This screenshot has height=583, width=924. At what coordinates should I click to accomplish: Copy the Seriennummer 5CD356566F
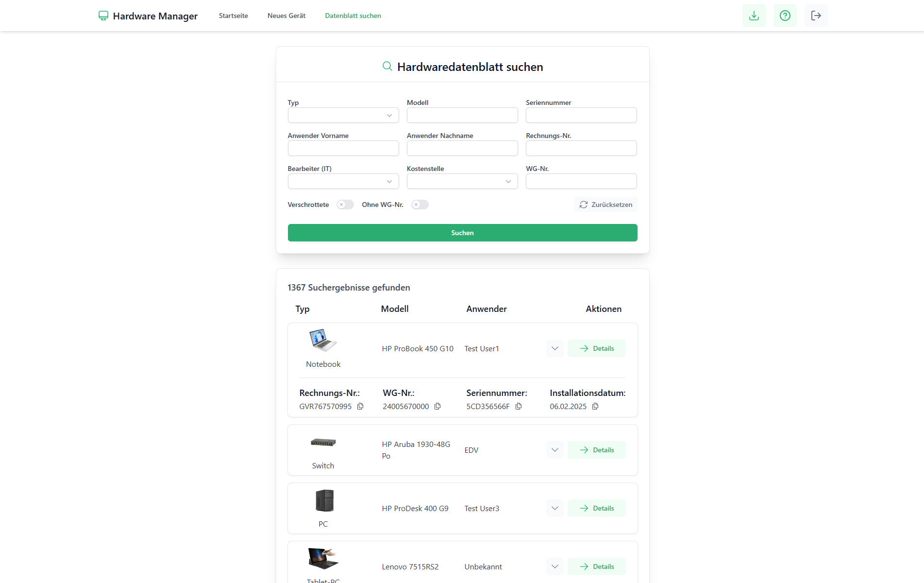point(519,406)
